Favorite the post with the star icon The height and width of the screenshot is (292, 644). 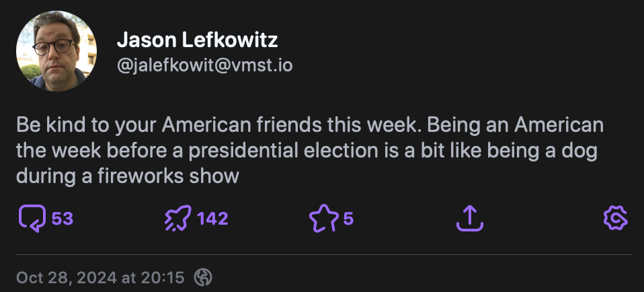pyautogui.click(x=323, y=219)
